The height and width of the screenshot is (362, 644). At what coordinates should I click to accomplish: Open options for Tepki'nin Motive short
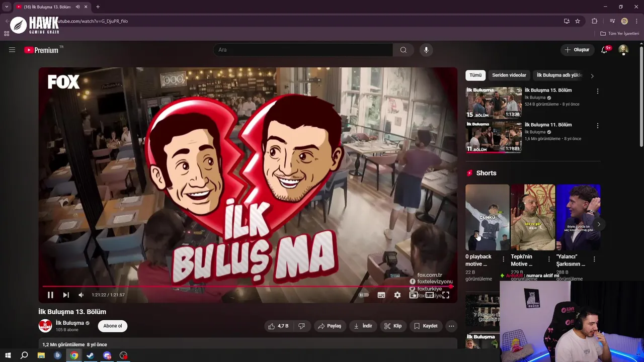click(549, 259)
